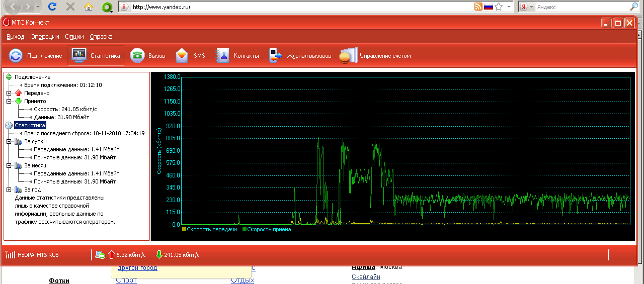Select Время подключения: 01:12:10 row
This screenshot has height=284, width=644.
tap(63, 85)
